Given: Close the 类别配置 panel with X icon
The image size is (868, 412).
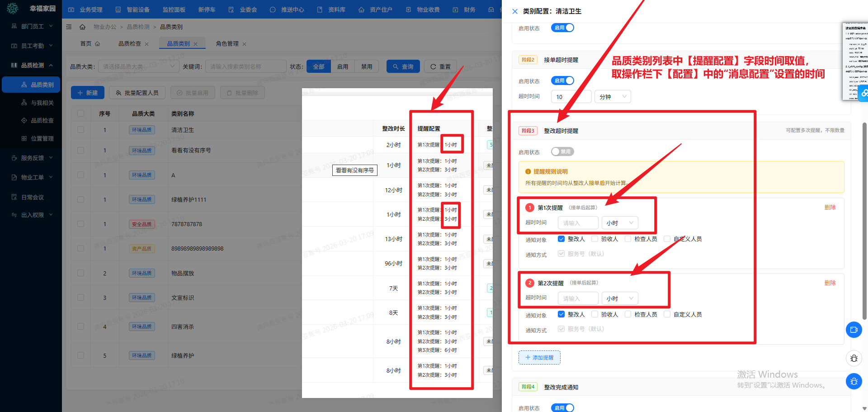Looking at the screenshot, I should (515, 11).
